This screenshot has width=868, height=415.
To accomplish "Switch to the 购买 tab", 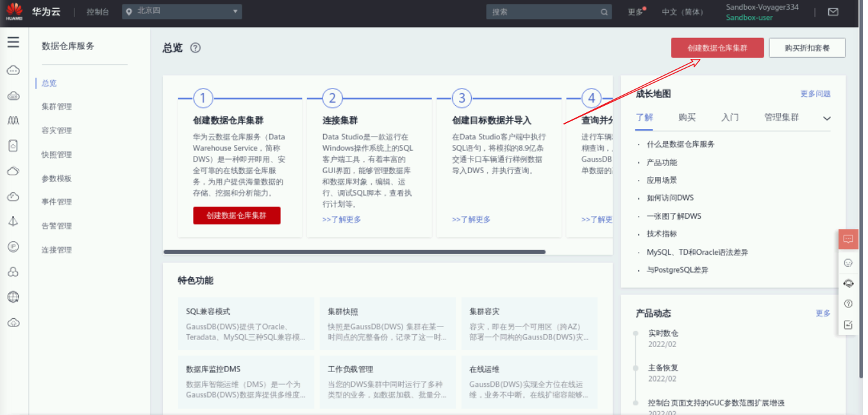I will tap(687, 118).
